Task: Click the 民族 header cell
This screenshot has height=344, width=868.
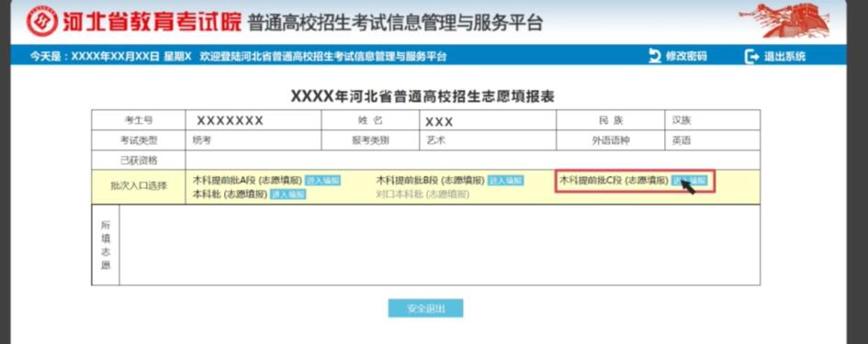Action: (611, 120)
